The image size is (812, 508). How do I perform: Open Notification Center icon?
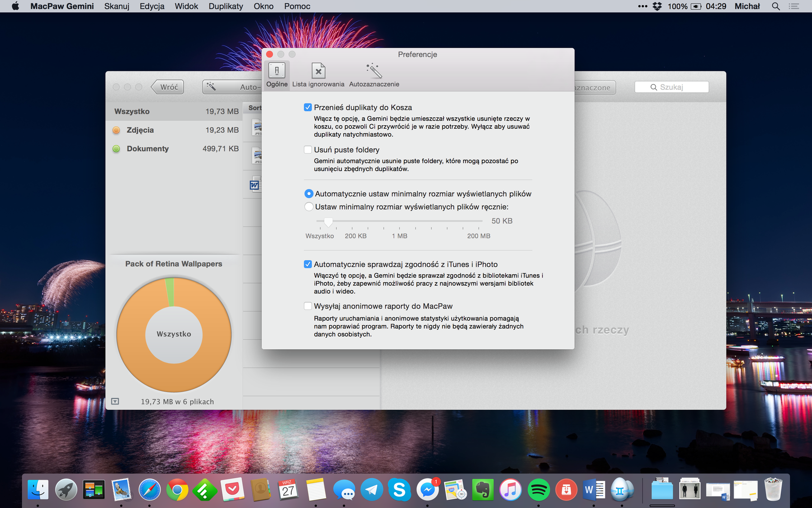click(x=794, y=6)
